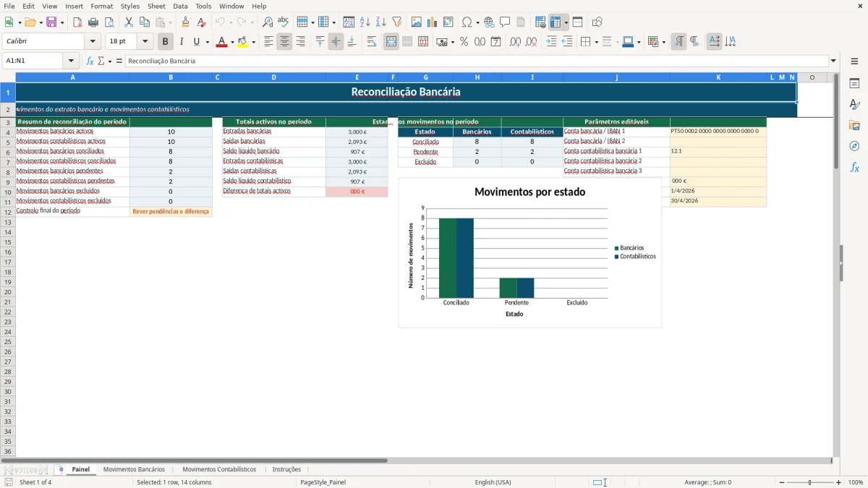Insert a hyperlink
The width and height of the screenshot is (868, 488).
point(490,22)
